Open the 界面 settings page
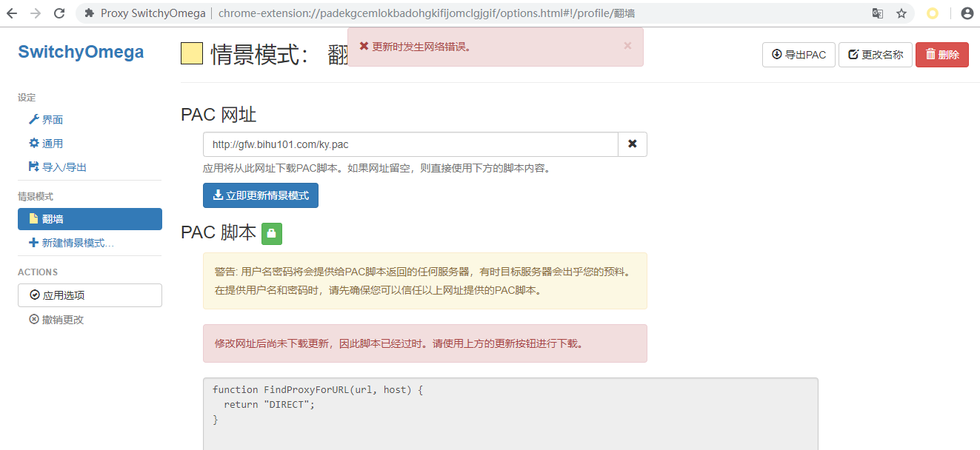The height and width of the screenshot is (450, 980). (x=45, y=120)
